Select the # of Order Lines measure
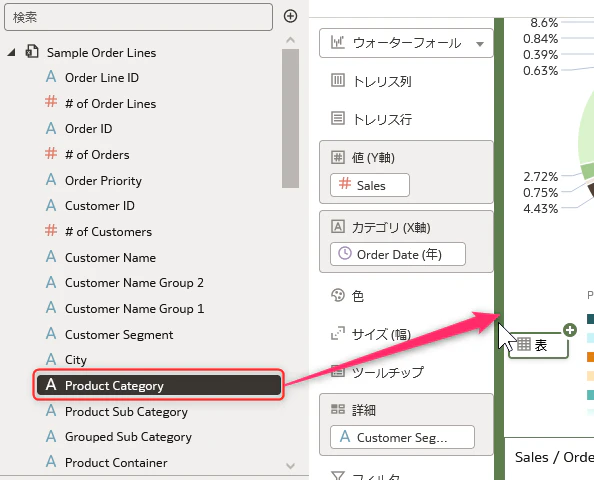Image resolution: width=594 pixels, height=480 pixels. point(110,103)
